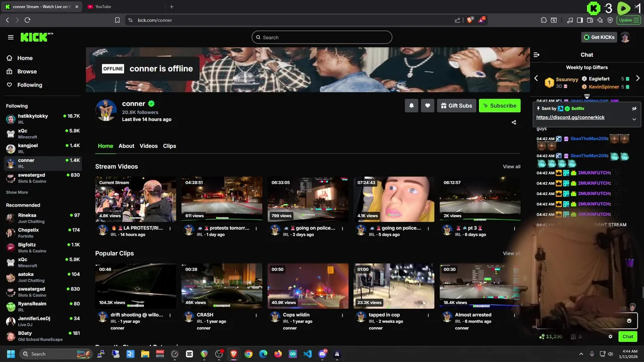Open Brave VPN shield icon
This screenshot has width=644, height=362.
click(x=610, y=20)
